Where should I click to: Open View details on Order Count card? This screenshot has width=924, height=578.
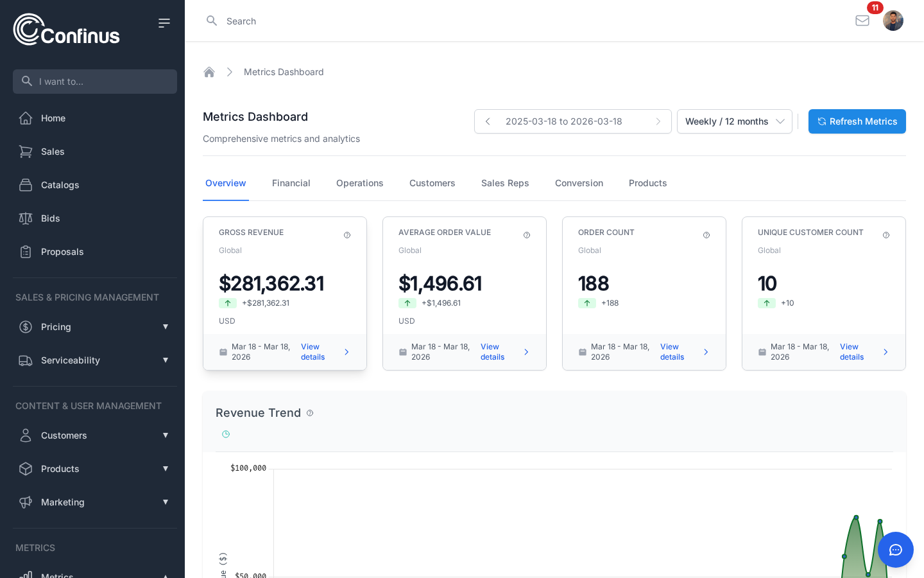click(672, 351)
